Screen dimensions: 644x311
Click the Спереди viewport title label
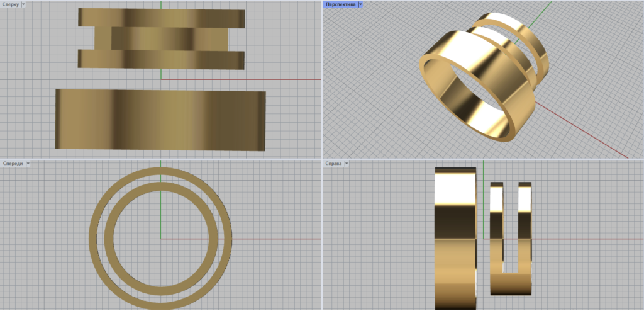pos(13,163)
